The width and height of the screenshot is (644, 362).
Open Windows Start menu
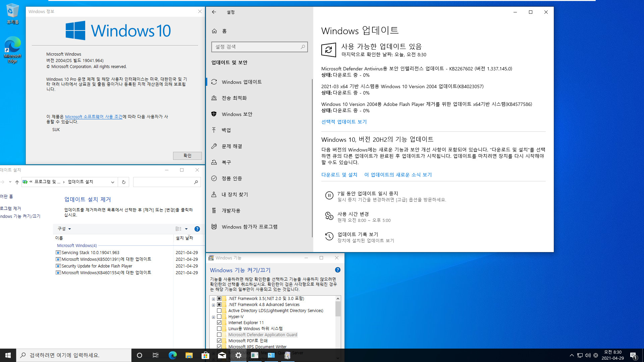coord(8,355)
